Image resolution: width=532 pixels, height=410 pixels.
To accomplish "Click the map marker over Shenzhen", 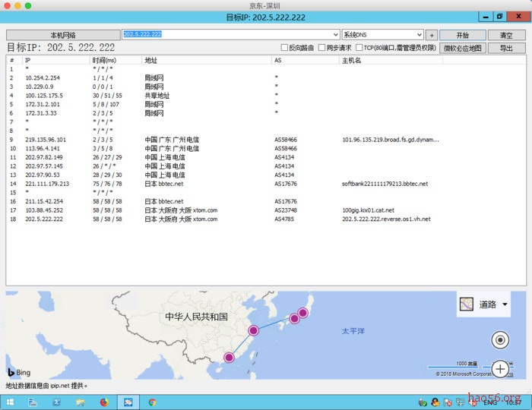I will [x=229, y=357].
